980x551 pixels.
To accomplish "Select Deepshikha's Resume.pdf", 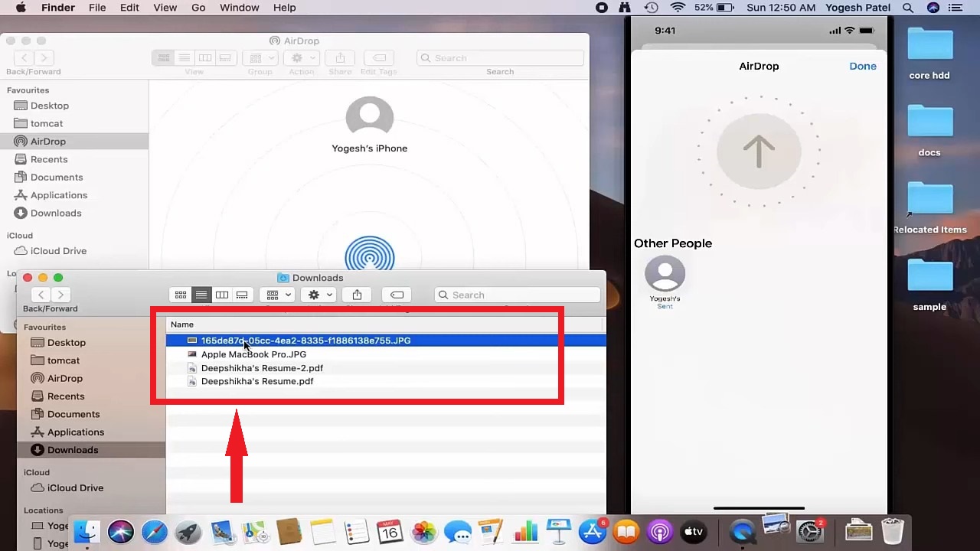I will (386, 381).
